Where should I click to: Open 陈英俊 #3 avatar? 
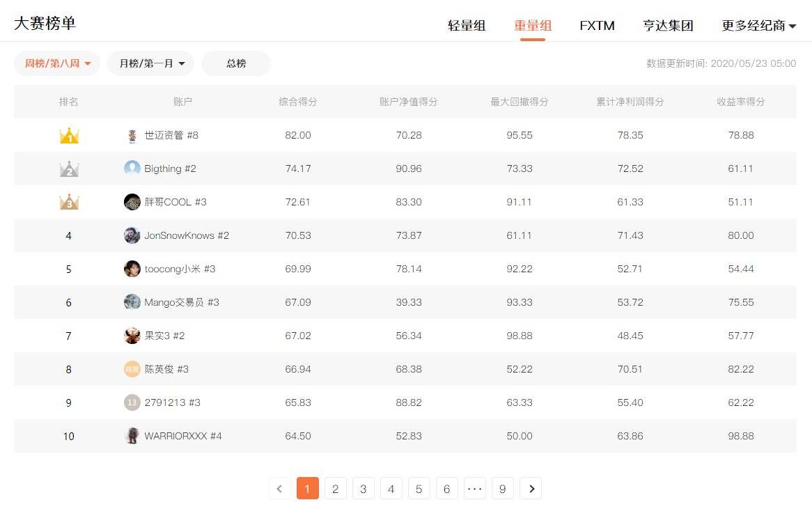coord(132,369)
